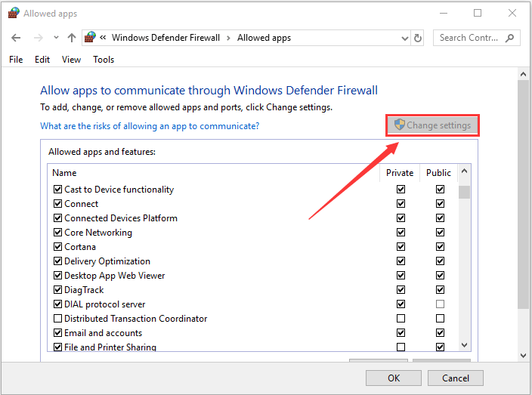532x395 pixels.
Task: Click the search magnifier icon
Action: [509, 38]
